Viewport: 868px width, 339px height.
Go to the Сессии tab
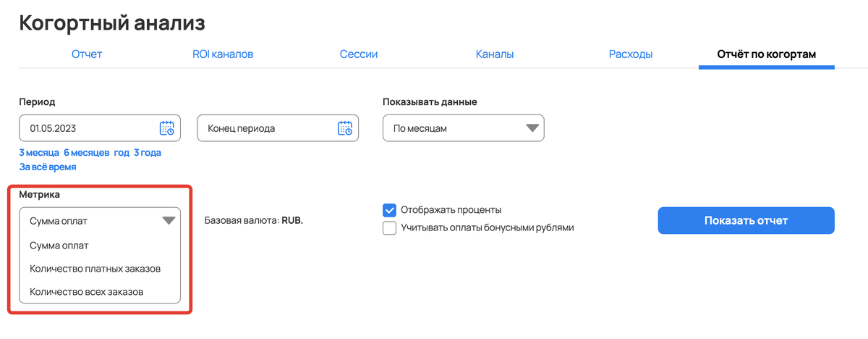pos(359,54)
